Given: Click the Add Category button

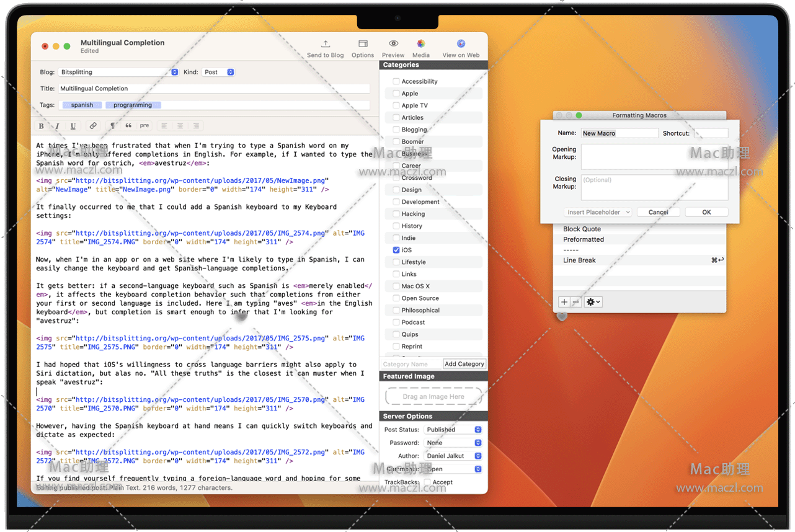Looking at the screenshot, I should pos(464,364).
